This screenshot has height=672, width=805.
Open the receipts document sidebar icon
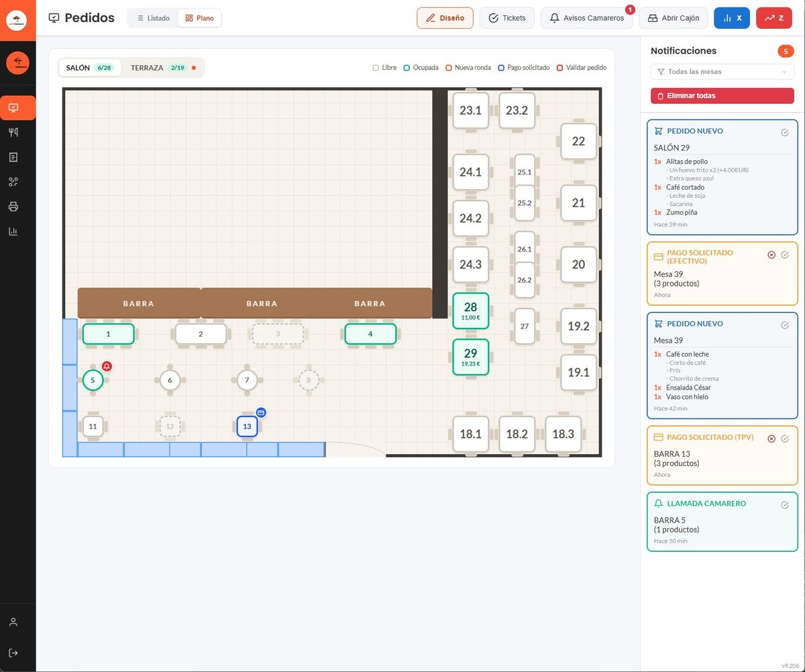[13, 157]
